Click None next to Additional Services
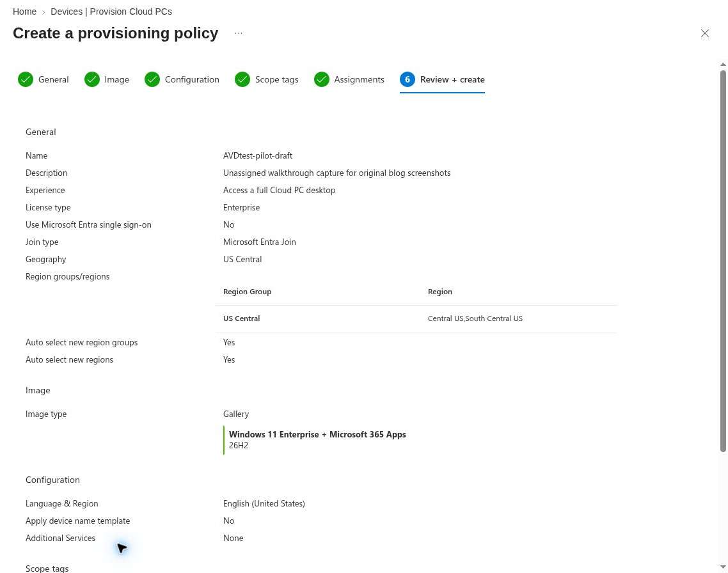The width and height of the screenshot is (728, 573). [x=233, y=538]
